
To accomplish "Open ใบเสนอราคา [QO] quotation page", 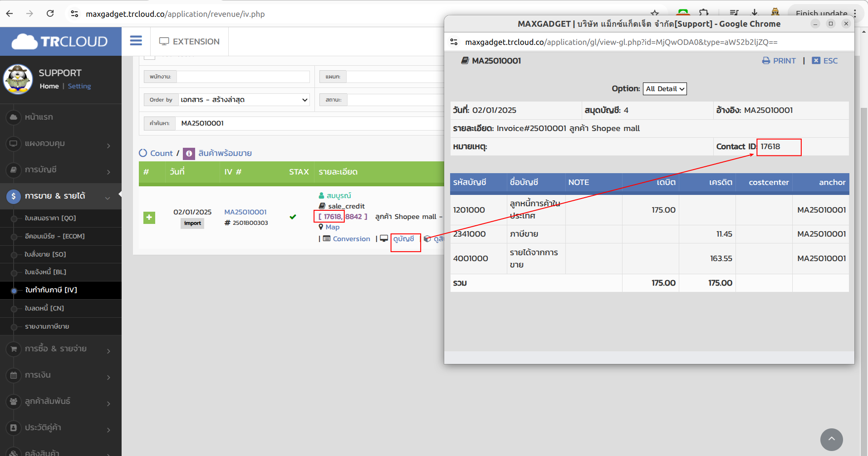I will (x=50, y=218).
